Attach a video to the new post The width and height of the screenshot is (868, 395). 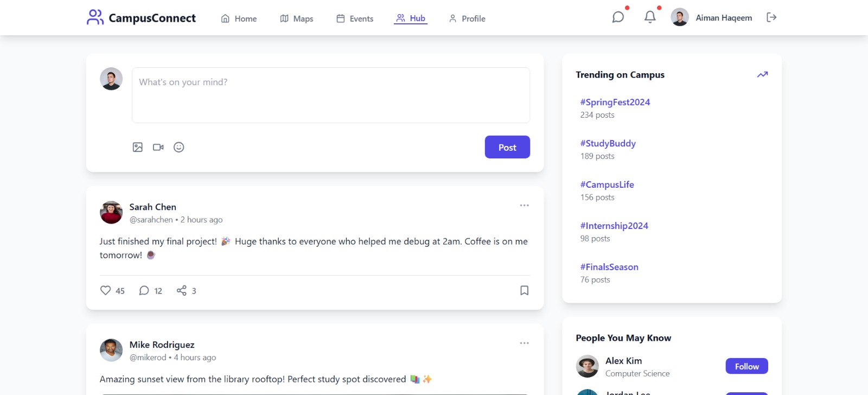[x=158, y=147]
